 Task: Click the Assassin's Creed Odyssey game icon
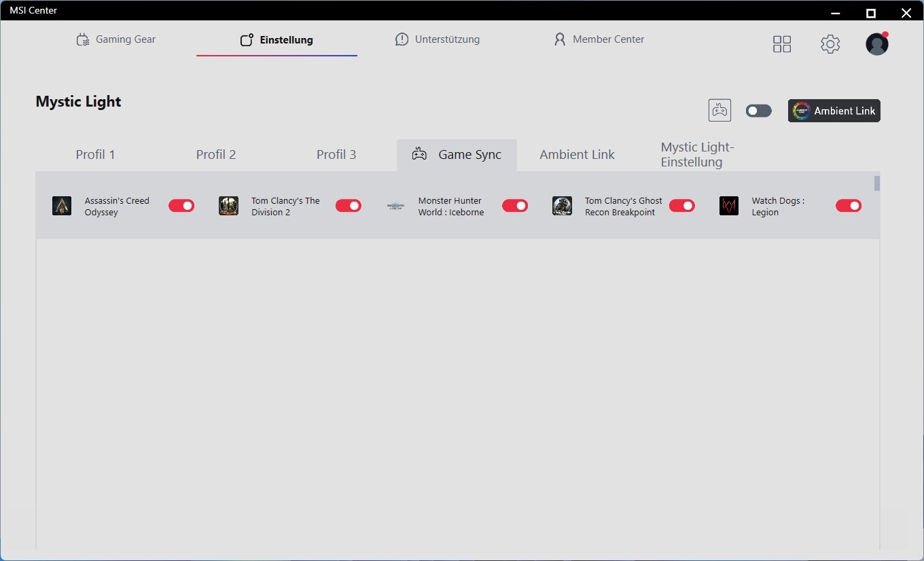[62, 206]
